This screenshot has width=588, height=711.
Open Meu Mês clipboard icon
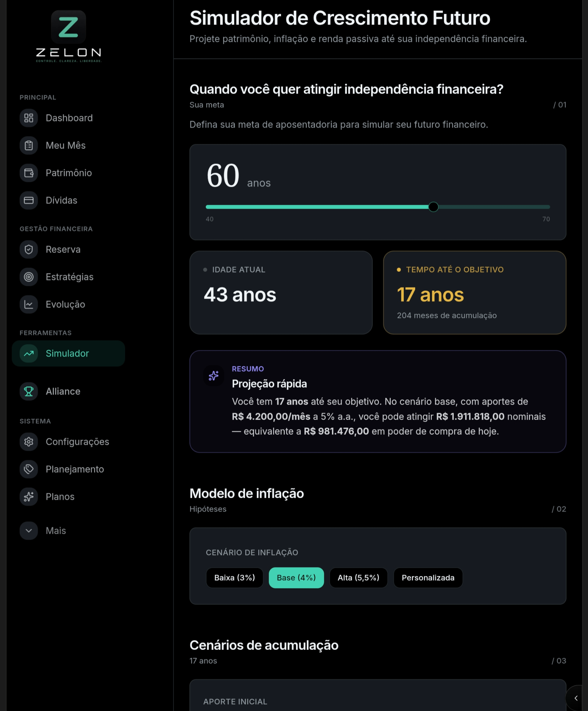28,146
